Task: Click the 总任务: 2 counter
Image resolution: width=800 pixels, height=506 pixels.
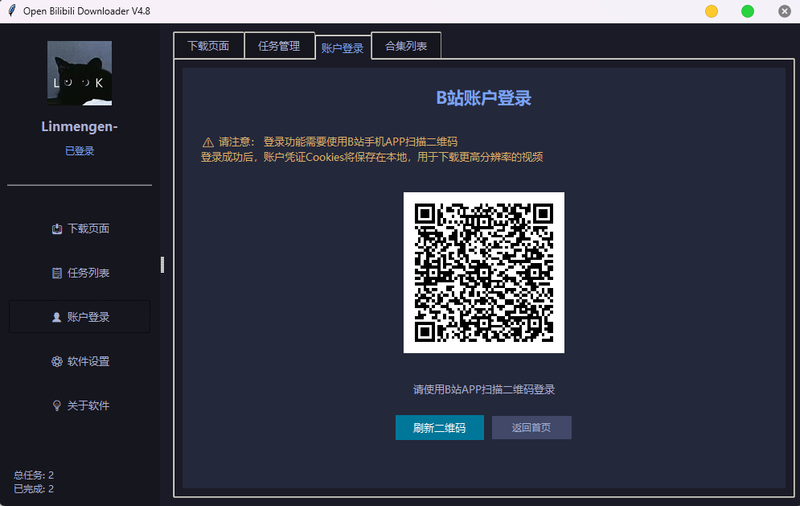Action: (x=34, y=475)
